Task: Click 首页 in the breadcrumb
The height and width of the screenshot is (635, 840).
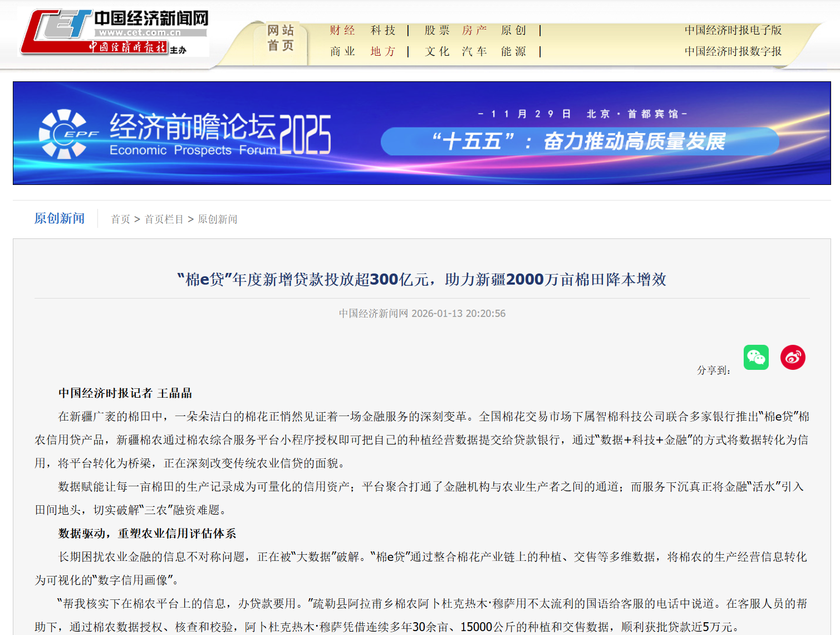Action: tap(120, 219)
